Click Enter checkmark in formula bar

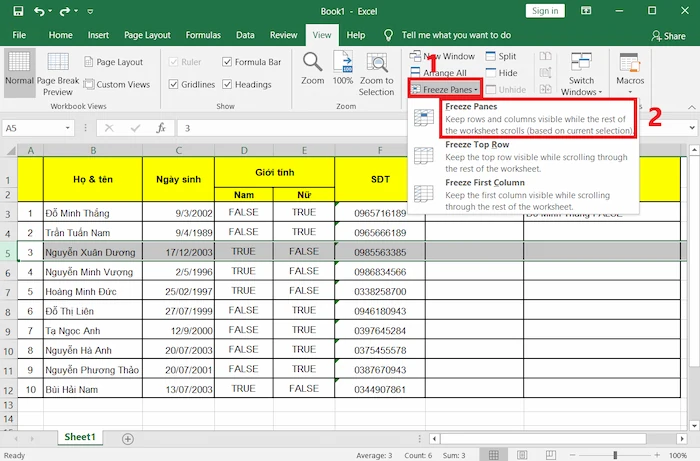(x=135, y=129)
